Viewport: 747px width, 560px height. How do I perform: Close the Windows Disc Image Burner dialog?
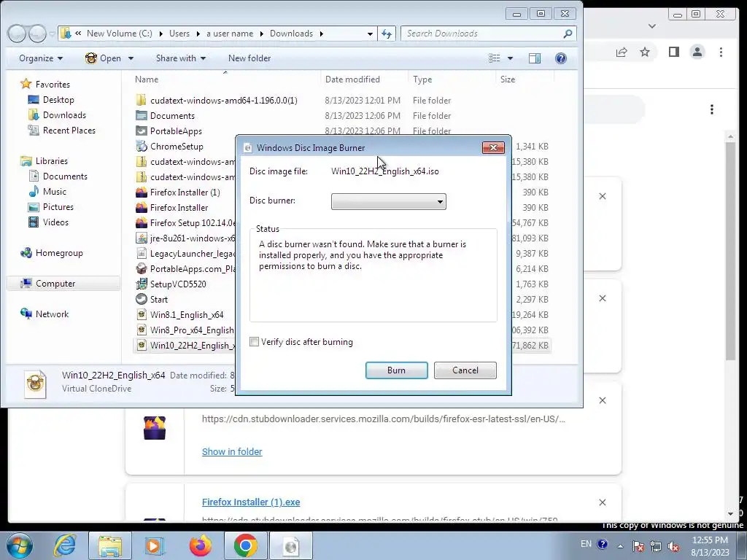coord(493,147)
